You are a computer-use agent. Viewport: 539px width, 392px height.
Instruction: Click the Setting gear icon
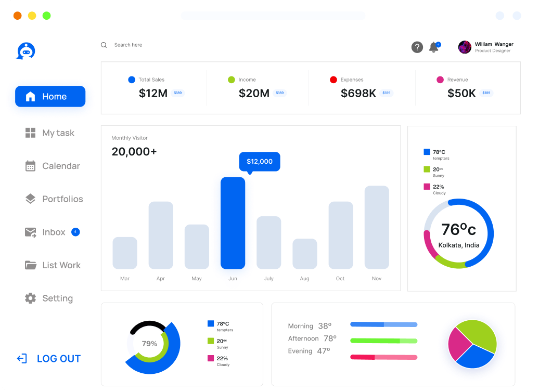click(x=30, y=298)
